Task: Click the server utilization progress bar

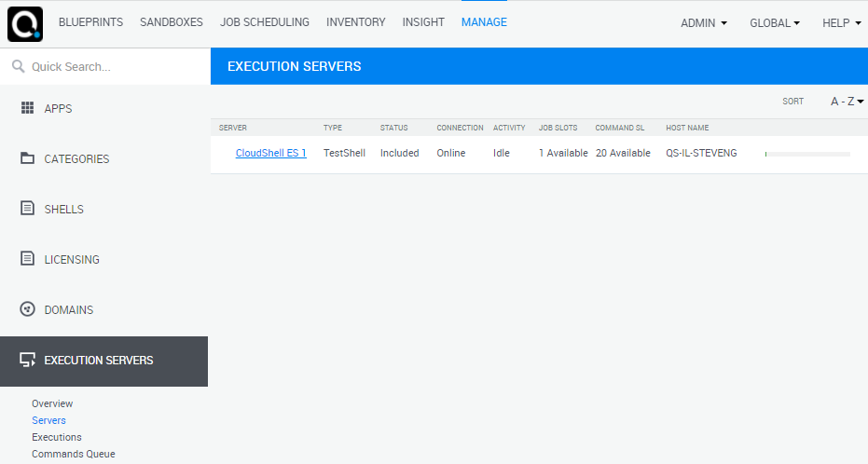Action: click(x=807, y=154)
